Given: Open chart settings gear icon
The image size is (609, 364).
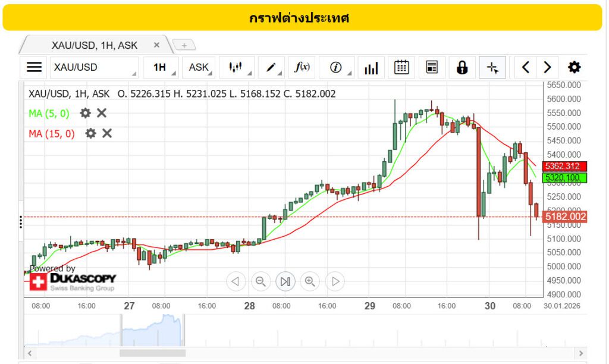Looking at the screenshot, I should click(x=574, y=67).
